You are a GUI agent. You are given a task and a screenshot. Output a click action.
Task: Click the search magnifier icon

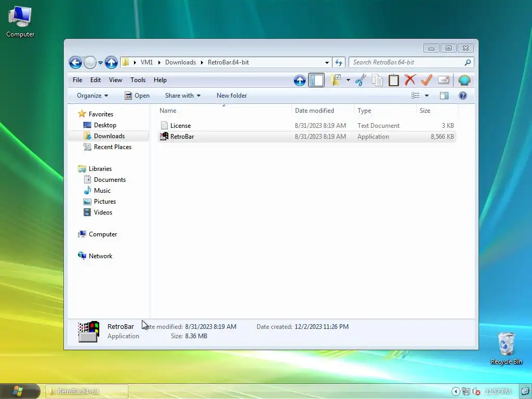(x=468, y=62)
